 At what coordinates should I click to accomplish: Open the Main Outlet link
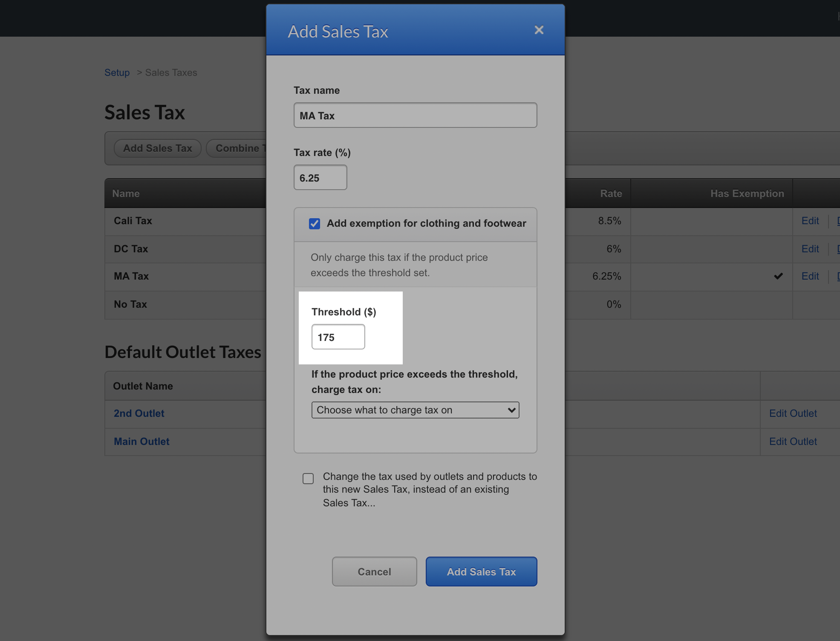(141, 442)
